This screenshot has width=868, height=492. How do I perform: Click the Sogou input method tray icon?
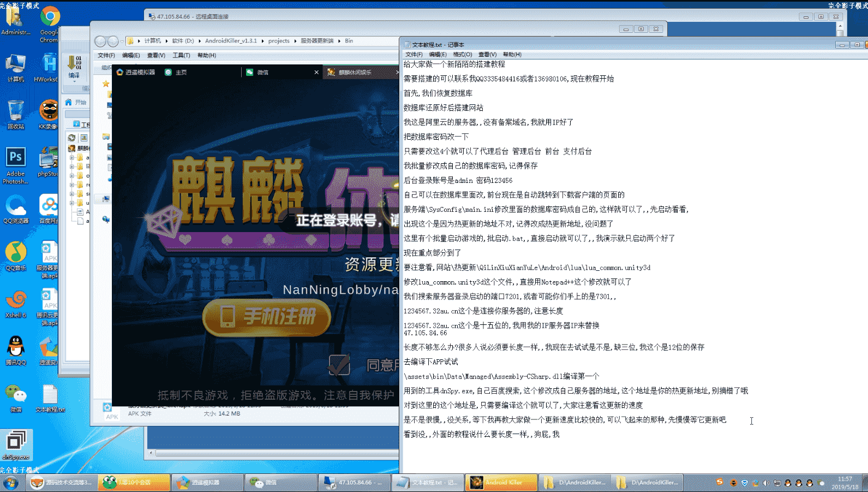tap(720, 482)
